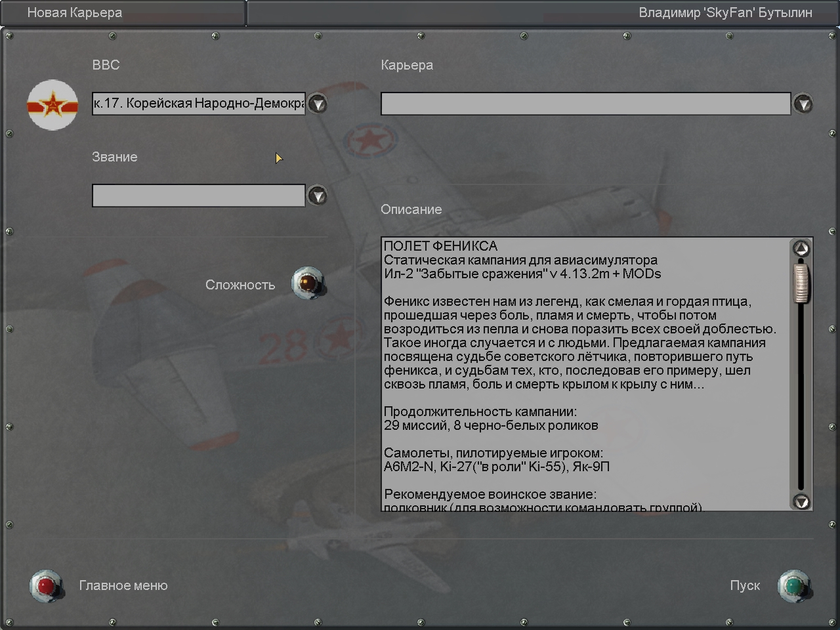
Task: Open the ВВС air force dropdown arrow
Action: 318,104
